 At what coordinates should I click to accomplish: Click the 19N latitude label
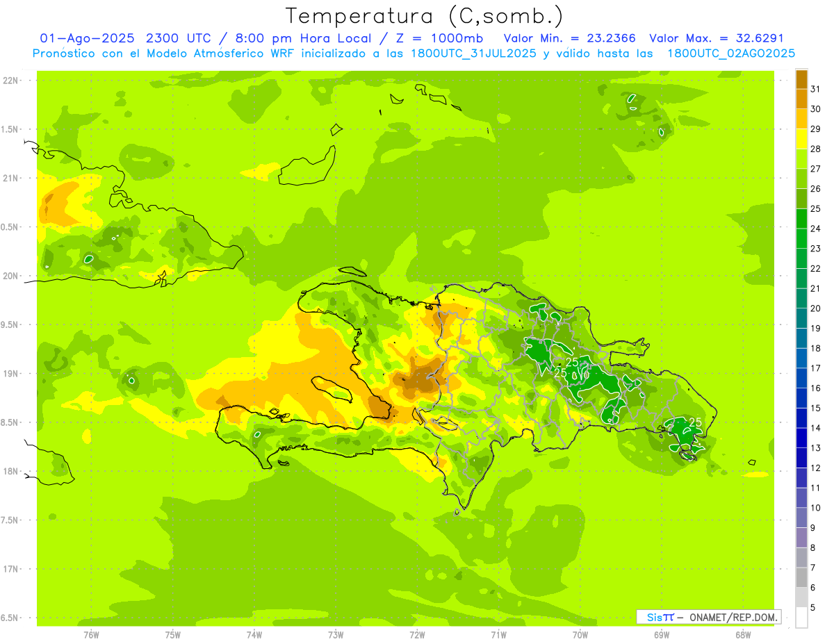(12, 374)
